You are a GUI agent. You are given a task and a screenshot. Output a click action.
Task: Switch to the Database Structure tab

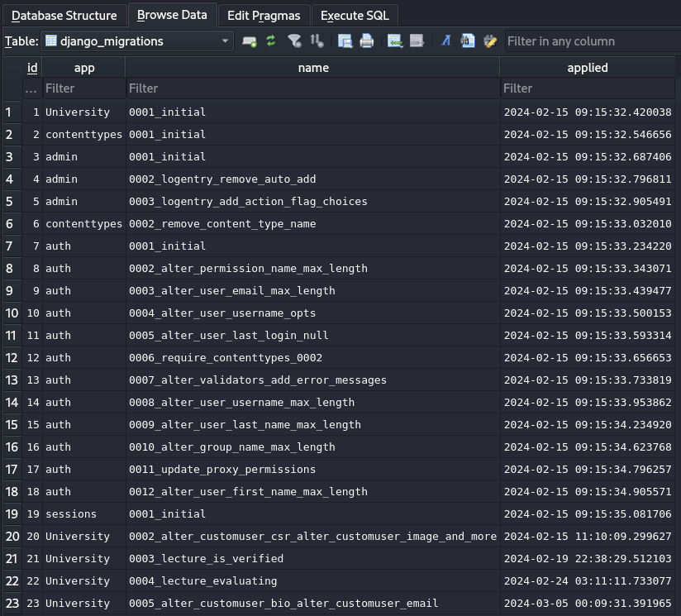(x=64, y=16)
